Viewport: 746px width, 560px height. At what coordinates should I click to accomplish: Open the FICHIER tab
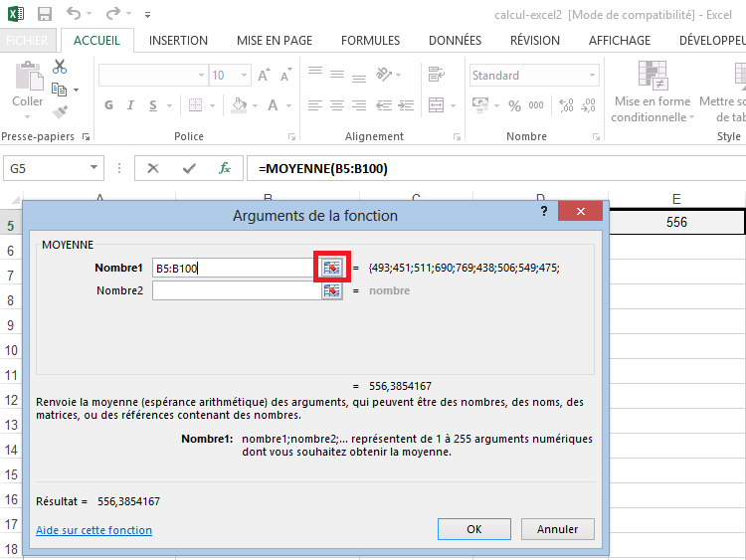[x=27, y=41]
